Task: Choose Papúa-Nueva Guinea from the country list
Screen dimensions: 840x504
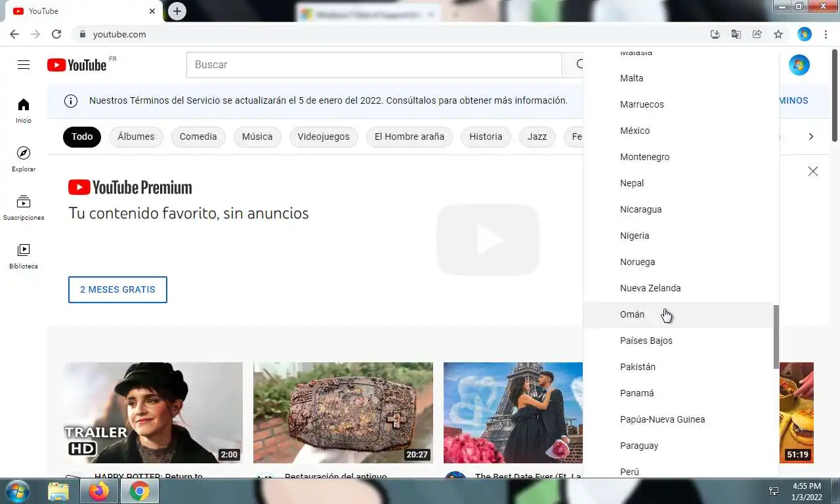Action: point(678,419)
